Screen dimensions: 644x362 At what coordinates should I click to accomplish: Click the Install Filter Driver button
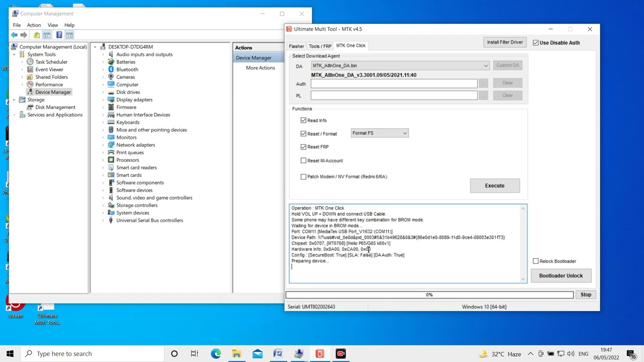505,42
